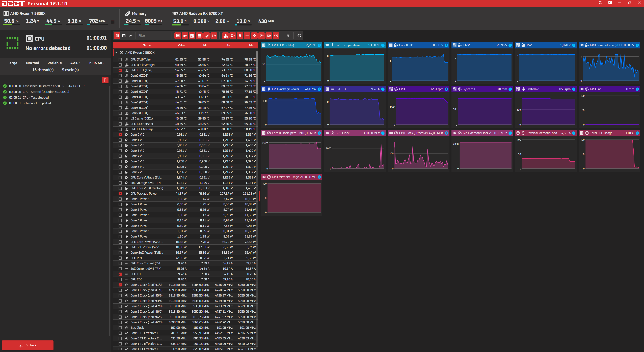
Task: Click the GPU 53.0 °C temperature progress bar
Action: tap(180, 25)
